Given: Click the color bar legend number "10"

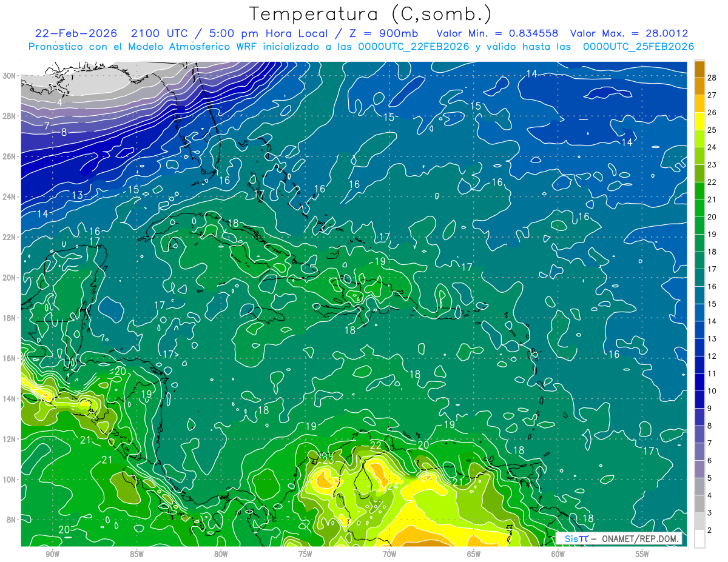Looking at the screenshot, I should (x=712, y=391).
